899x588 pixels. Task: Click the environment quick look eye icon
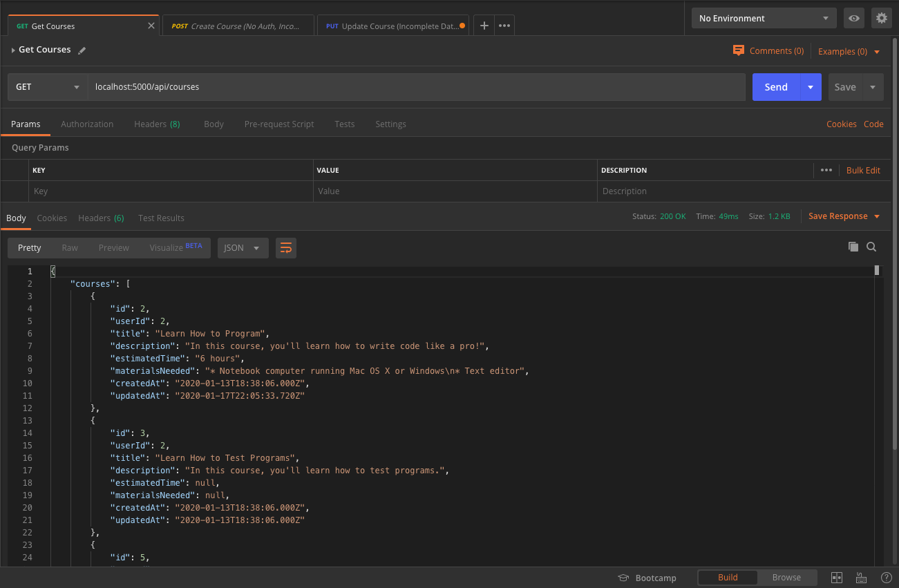[x=854, y=18]
